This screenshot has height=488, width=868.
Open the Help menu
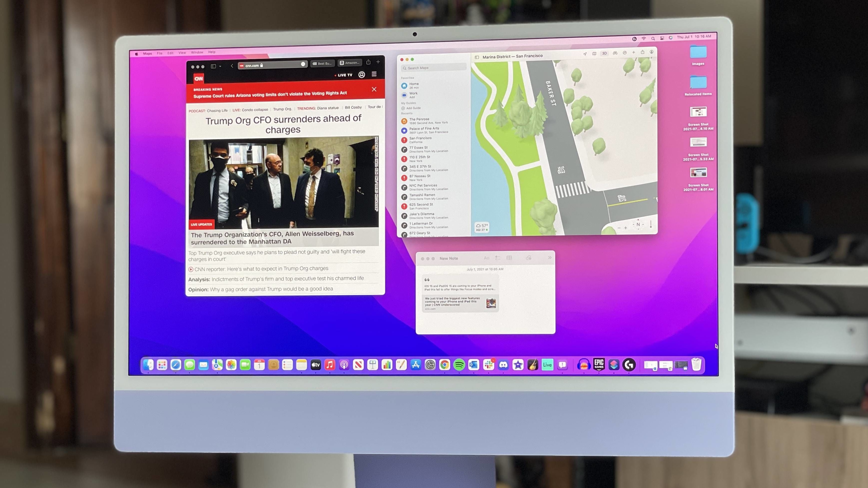[x=212, y=52]
